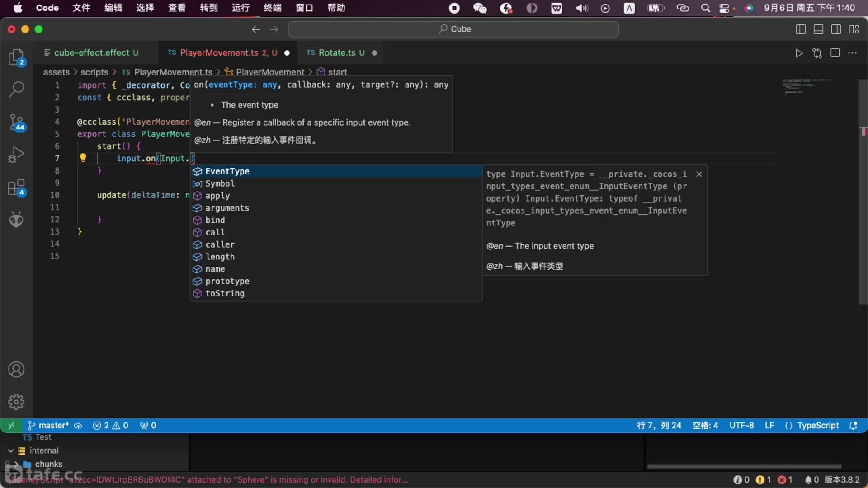Click line and column indicator 行 7, 列 24

click(659, 425)
